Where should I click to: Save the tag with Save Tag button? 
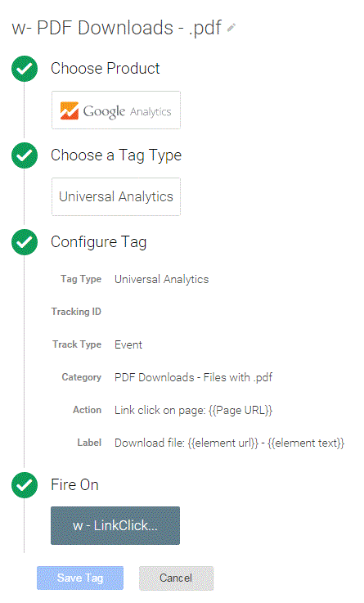[80, 578]
